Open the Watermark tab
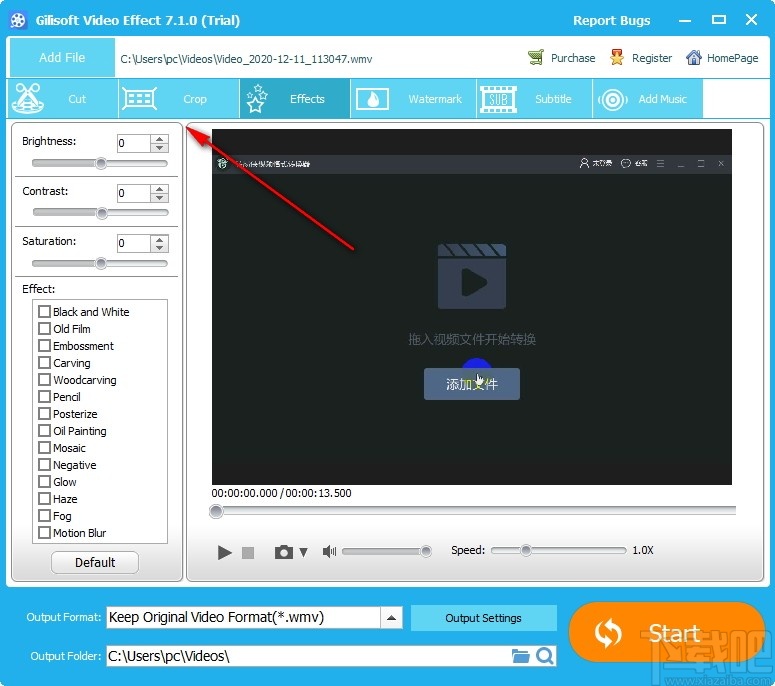 pyautogui.click(x=413, y=99)
